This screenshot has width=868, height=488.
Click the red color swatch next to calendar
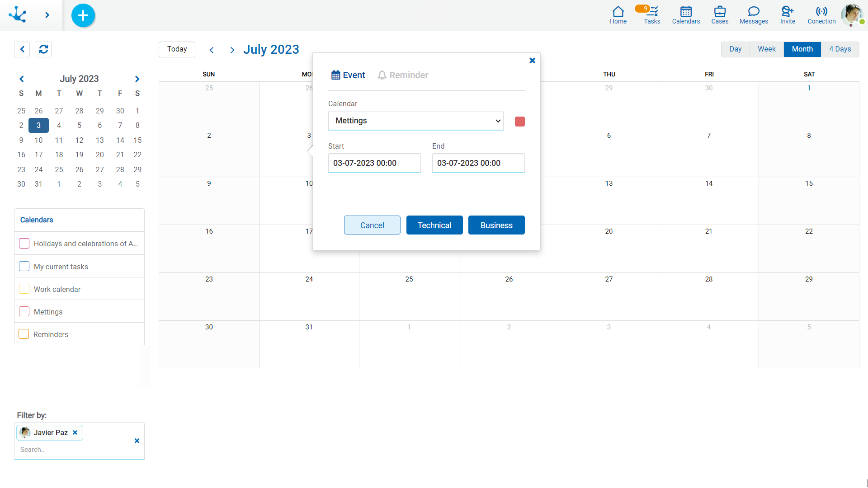519,122
